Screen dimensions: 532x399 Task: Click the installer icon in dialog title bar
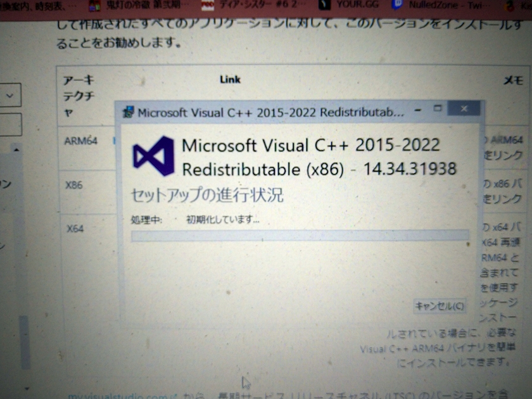point(129,113)
